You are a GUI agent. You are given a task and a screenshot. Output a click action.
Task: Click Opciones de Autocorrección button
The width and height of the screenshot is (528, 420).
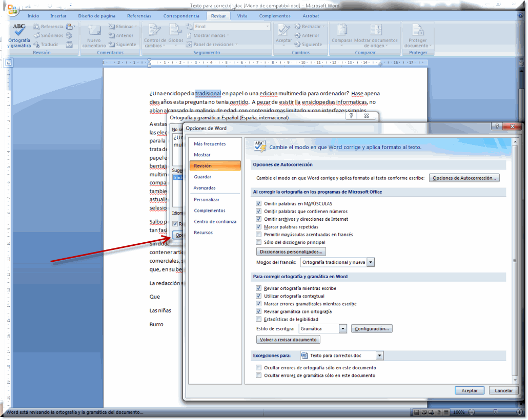pos(464,178)
